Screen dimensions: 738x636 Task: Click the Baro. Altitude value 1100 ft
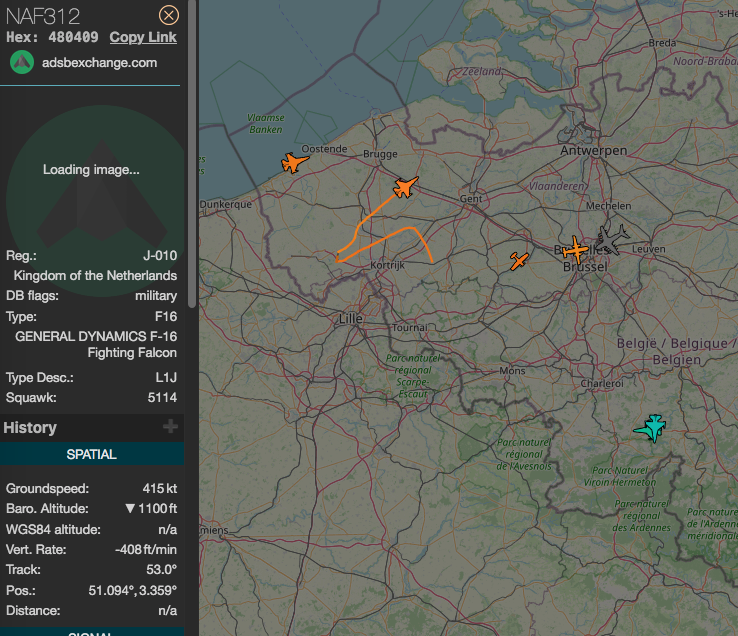152,508
